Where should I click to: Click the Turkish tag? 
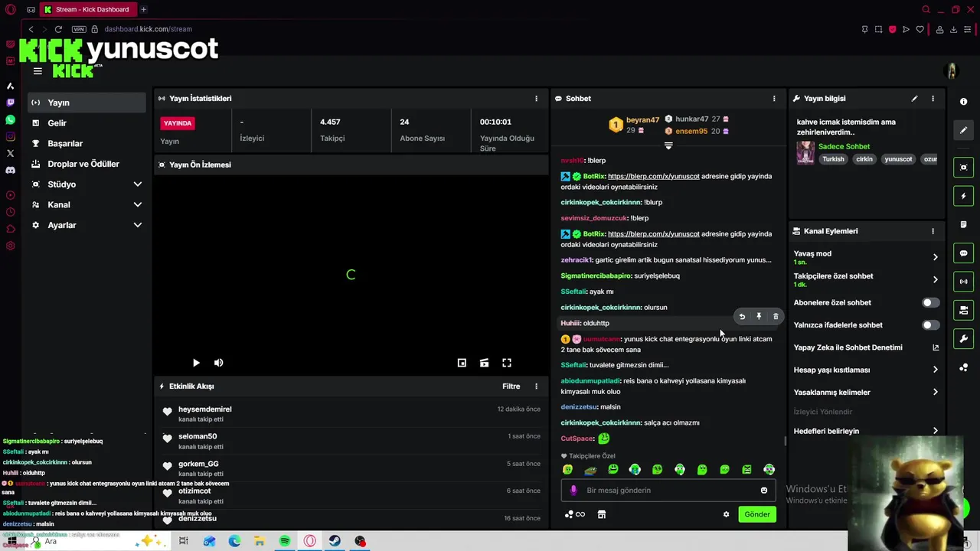(833, 159)
